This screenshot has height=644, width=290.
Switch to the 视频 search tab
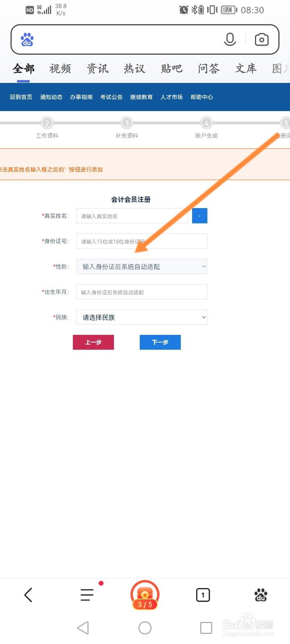(x=60, y=69)
